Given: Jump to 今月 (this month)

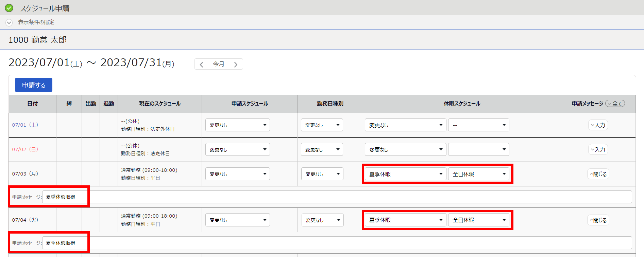Looking at the screenshot, I should click(x=219, y=64).
